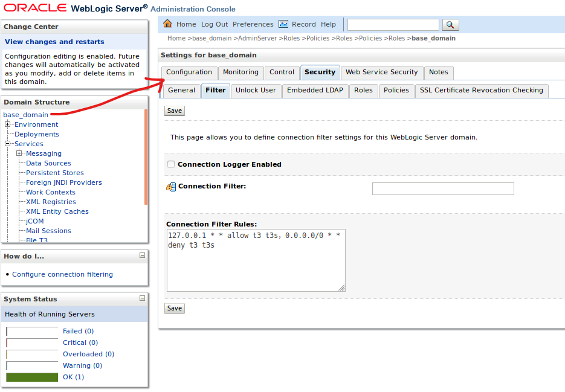565x392 pixels.
Task: Click the Home toolbar link
Action: [186, 24]
